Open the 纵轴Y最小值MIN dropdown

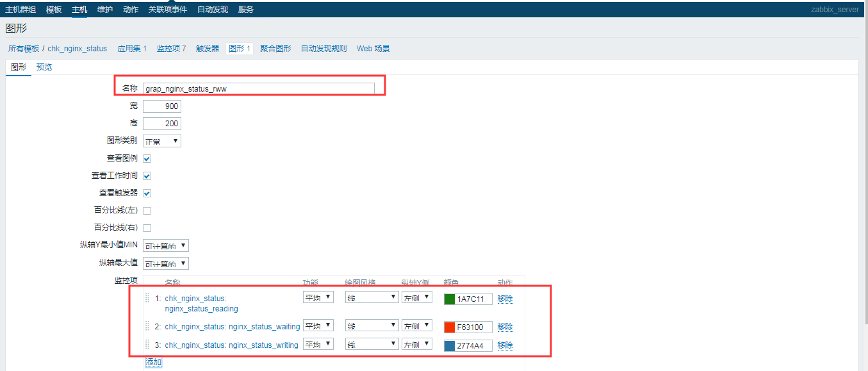[x=166, y=245]
